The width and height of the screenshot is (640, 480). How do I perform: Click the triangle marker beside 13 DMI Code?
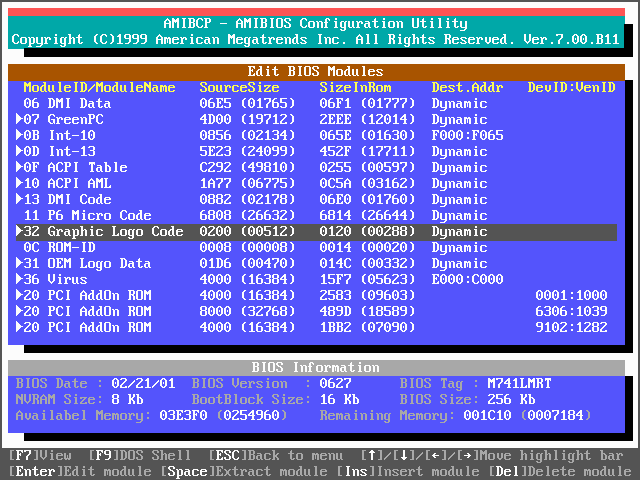(x=19, y=199)
